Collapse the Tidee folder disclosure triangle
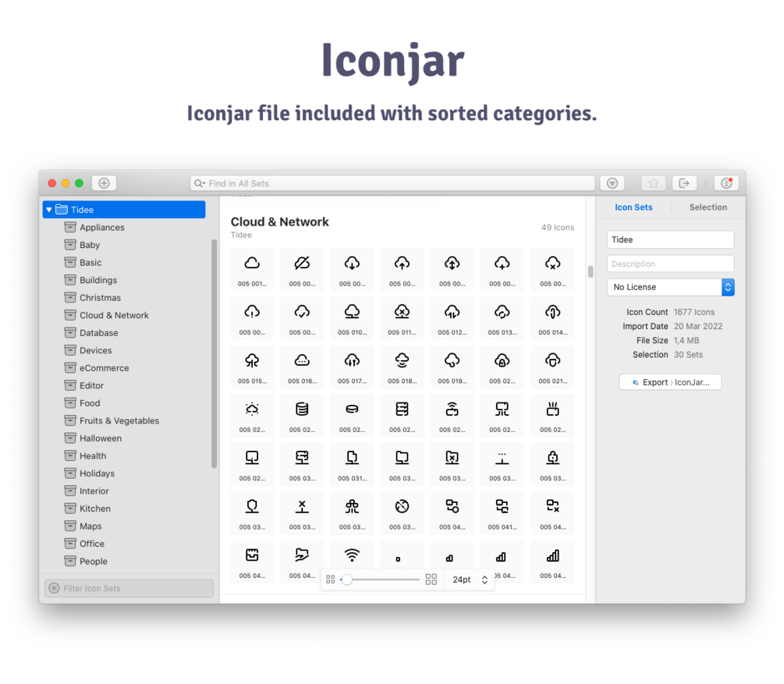784x684 pixels. coord(49,210)
